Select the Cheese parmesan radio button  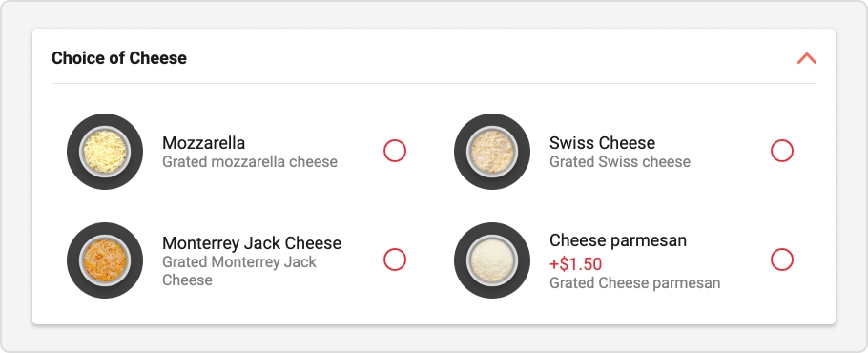[782, 260]
